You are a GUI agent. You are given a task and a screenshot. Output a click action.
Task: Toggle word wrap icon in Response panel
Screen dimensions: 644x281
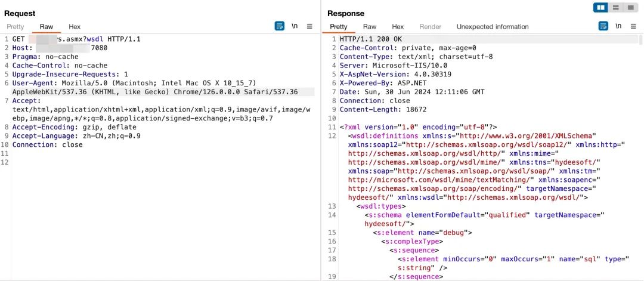pos(603,26)
